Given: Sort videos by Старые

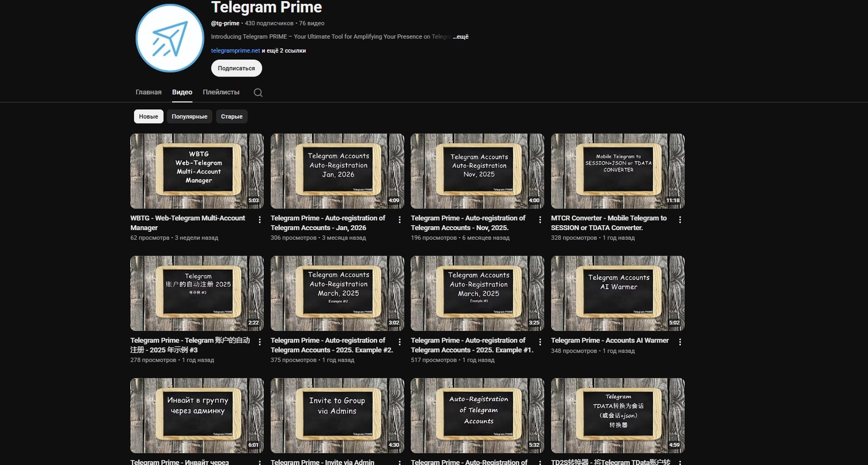Looking at the screenshot, I should click(x=232, y=117).
